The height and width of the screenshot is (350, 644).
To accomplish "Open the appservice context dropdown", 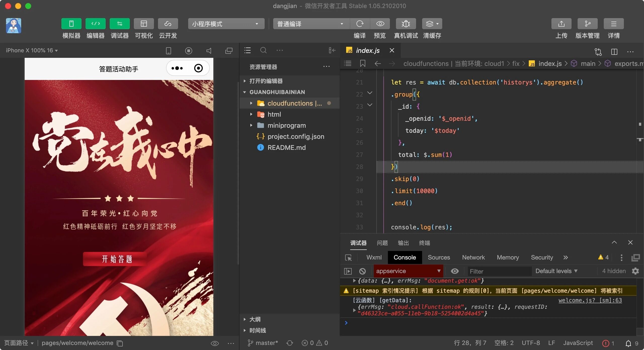I will [x=408, y=271].
